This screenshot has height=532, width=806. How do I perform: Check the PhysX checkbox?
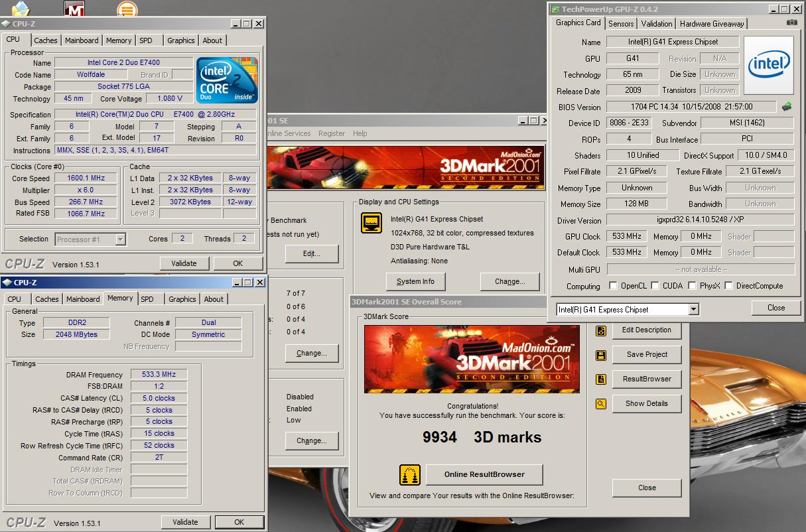coord(692,286)
